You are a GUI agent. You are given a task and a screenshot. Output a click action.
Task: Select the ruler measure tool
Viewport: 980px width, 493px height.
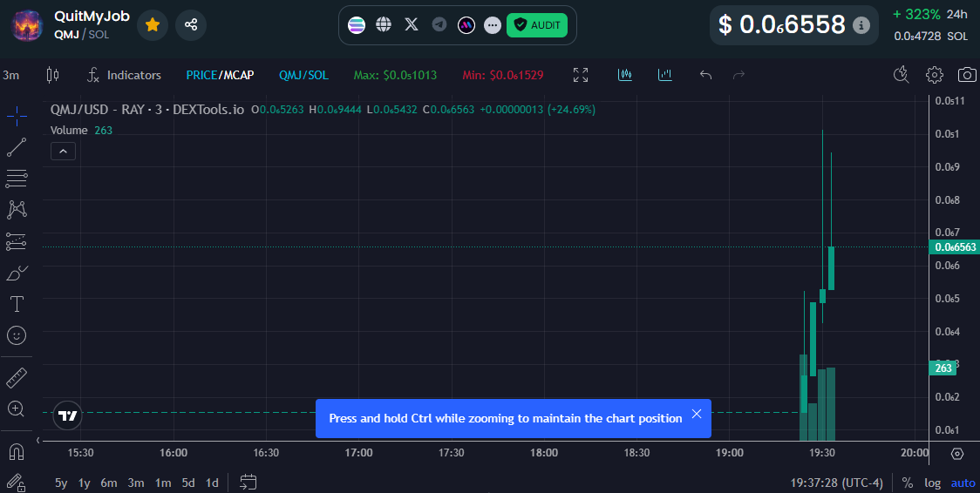pos(17,378)
